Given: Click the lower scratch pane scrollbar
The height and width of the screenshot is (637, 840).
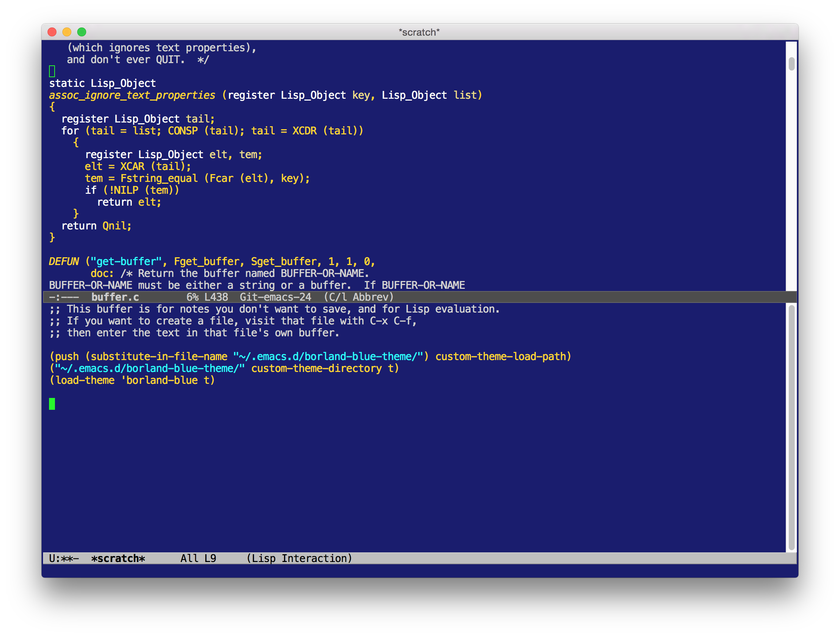Looking at the screenshot, I should (791, 427).
